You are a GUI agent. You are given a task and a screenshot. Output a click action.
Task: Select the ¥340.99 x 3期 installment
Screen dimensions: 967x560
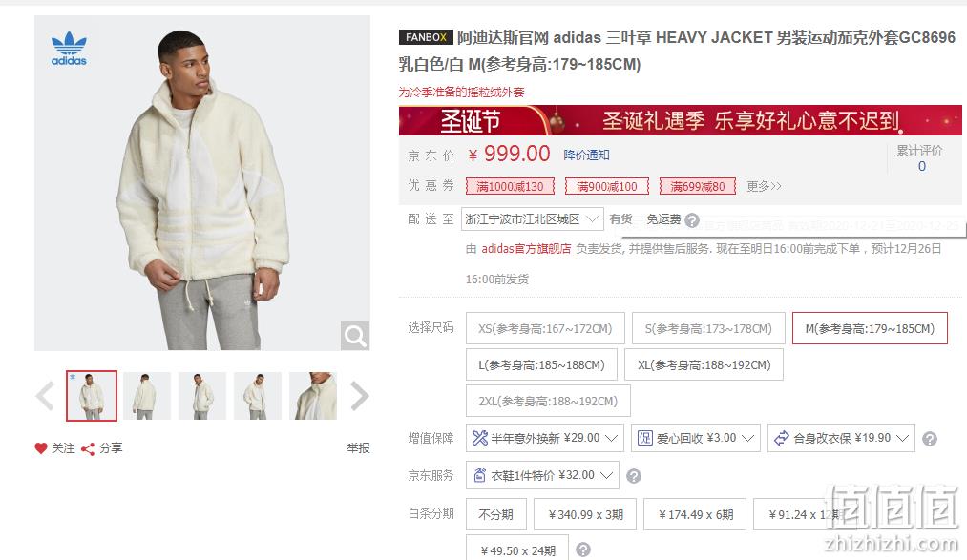pos(585,514)
